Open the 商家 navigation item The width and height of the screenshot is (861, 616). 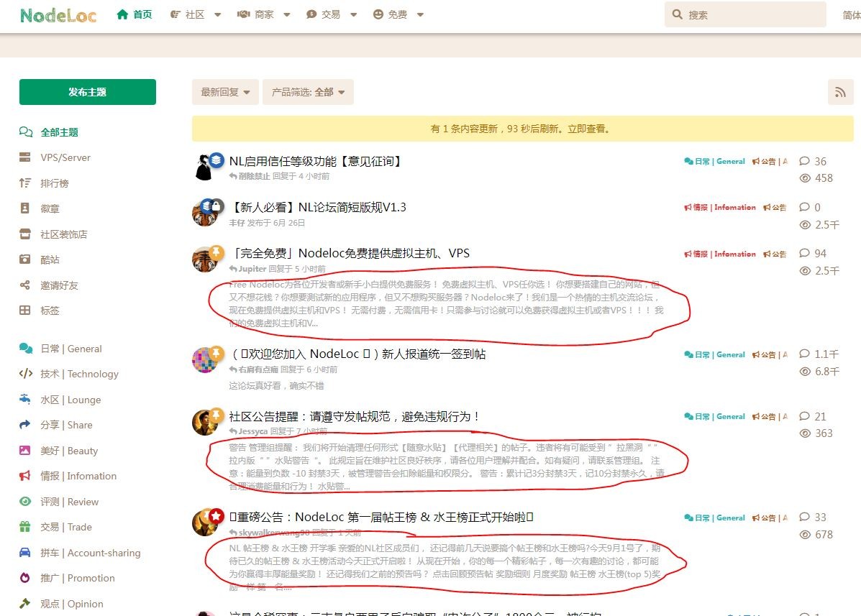[256, 14]
